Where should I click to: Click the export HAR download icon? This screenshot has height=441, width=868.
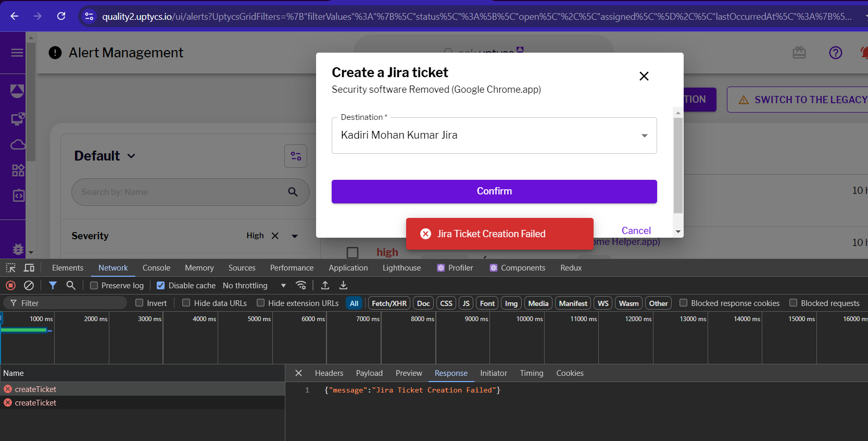tap(343, 286)
